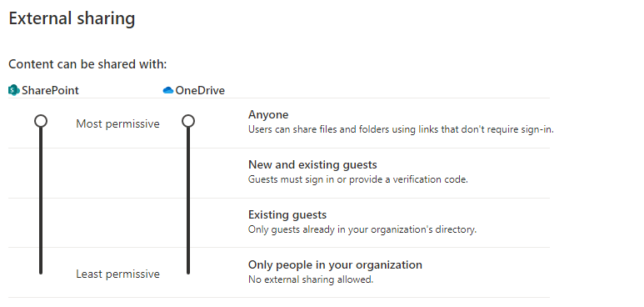The width and height of the screenshot is (644, 307).
Task: Click the bottom of SharePoint slider track
Action: [41, 271]
